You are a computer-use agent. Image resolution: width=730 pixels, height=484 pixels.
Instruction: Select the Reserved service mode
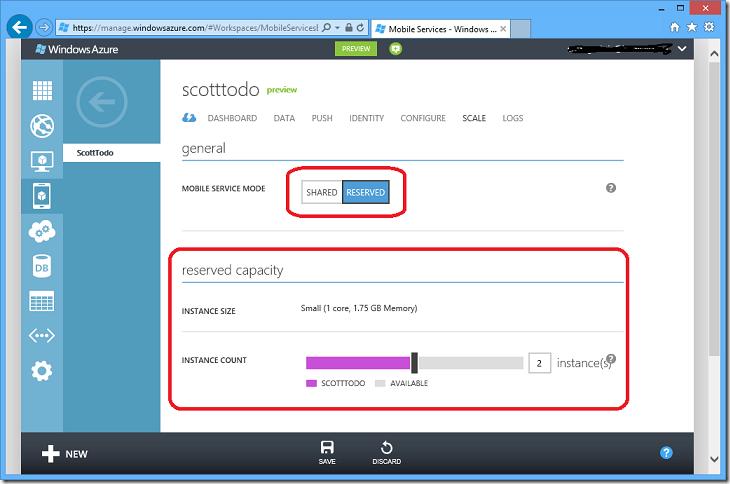(365, 192)
